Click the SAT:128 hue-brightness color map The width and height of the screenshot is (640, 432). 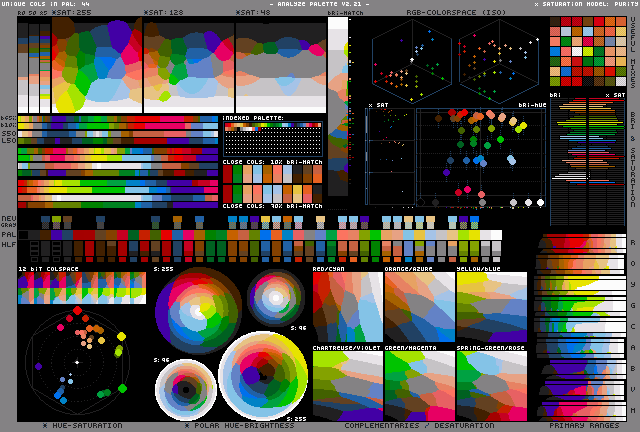click(189, 65)
